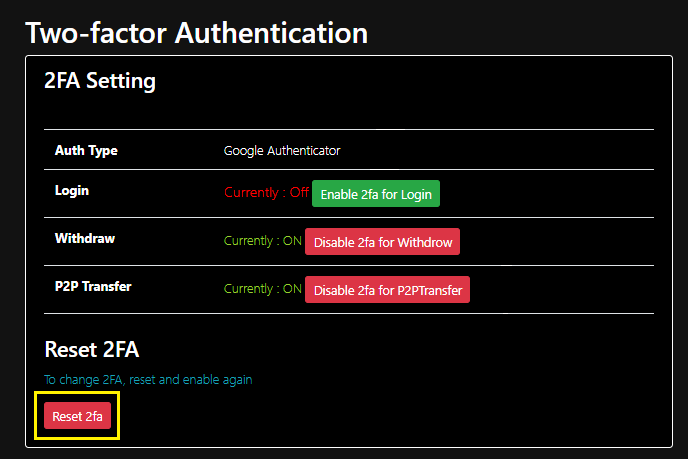Select the Auth Type row label
Image resolution: width=688 pixels, height=459 pixels.
tap(86, 151)
